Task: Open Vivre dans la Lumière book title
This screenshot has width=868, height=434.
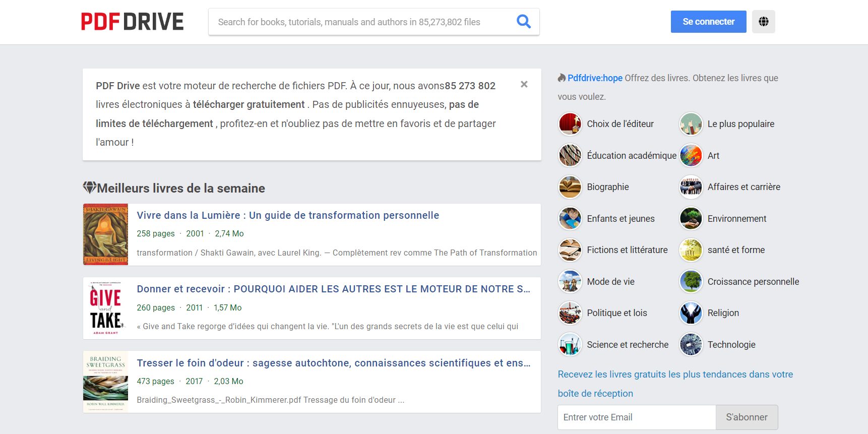Action: pyautogui.click(x=288, y=215)
